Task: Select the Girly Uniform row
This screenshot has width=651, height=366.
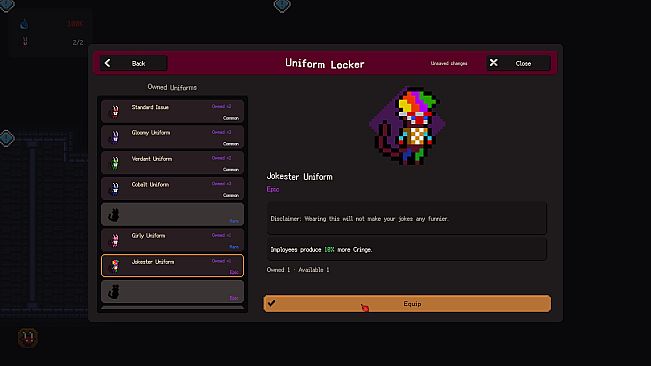Action: [172, 240]
